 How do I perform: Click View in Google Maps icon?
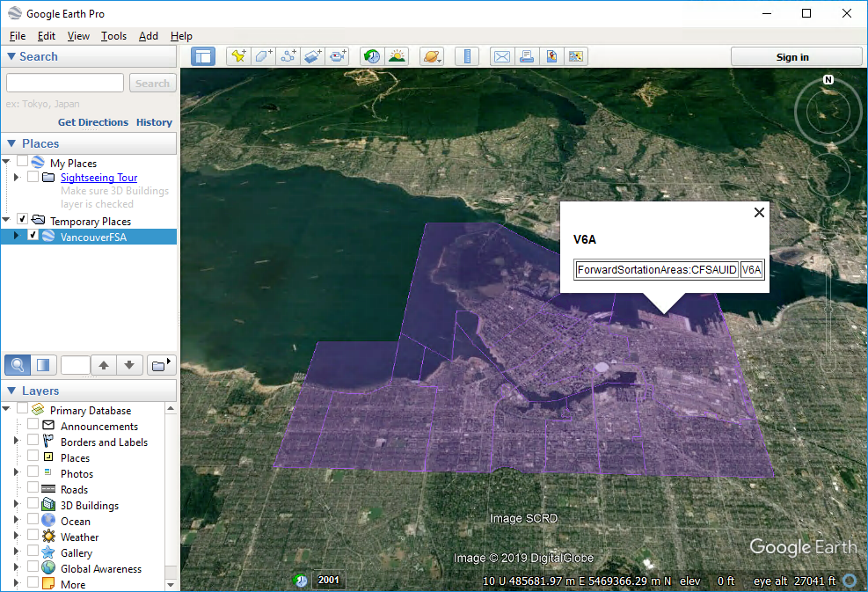click(x=576, y=56)
